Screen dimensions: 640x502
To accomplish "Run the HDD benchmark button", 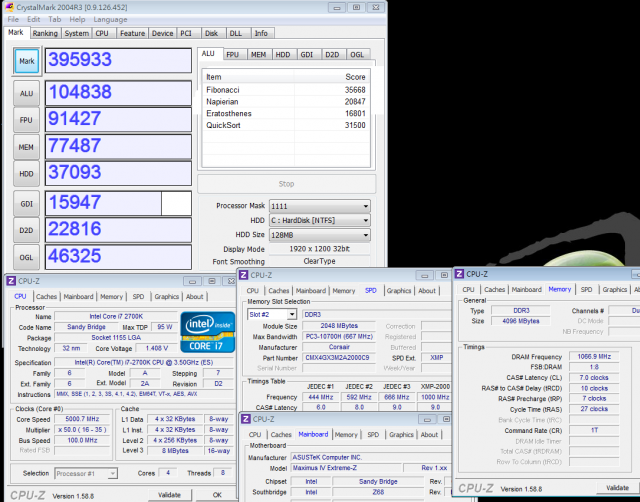I will pos(27,174).
